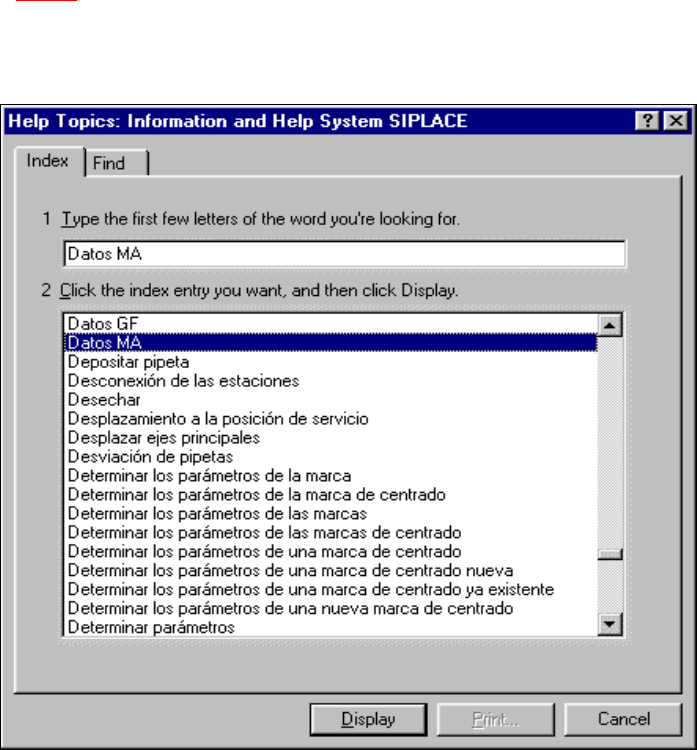Select Determinar los parámetros de las marcas
697x750 pixels.
[x=331, y=513]
